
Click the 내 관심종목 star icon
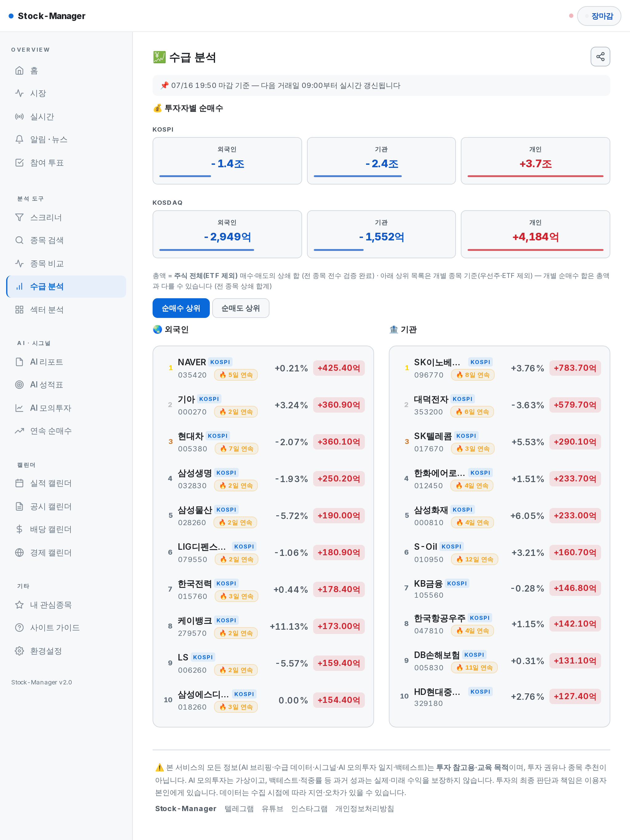19,604
